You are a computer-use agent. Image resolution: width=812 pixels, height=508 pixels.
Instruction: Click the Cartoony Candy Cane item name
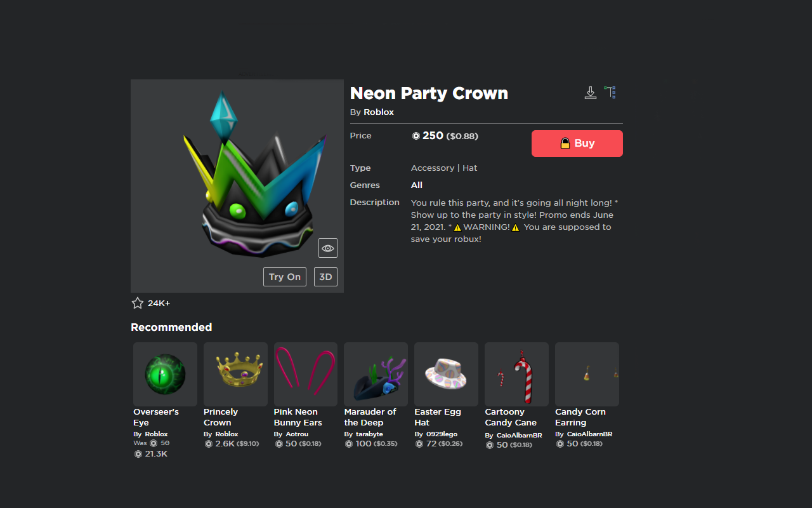[x=511, y=417]
